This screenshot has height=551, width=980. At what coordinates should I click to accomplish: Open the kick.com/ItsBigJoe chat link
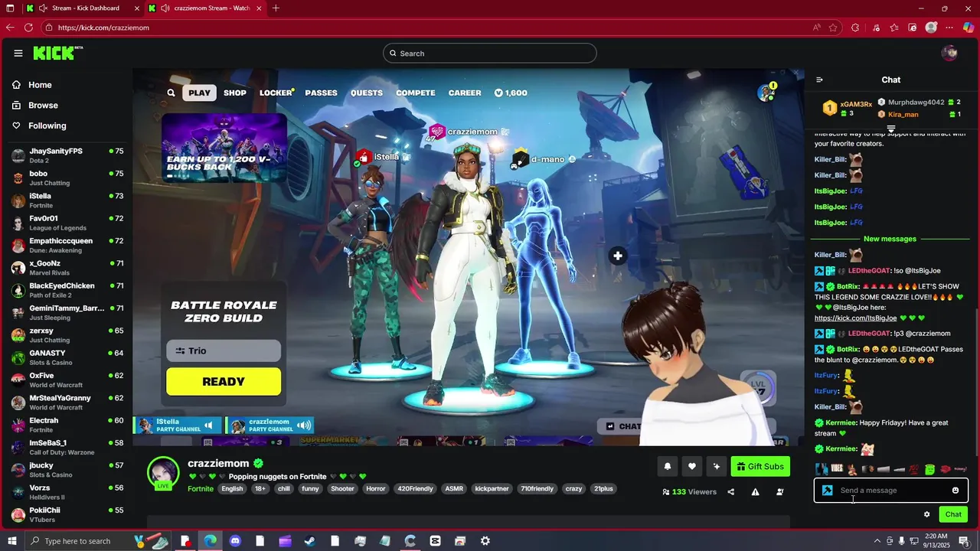click(x=855, y=318)
